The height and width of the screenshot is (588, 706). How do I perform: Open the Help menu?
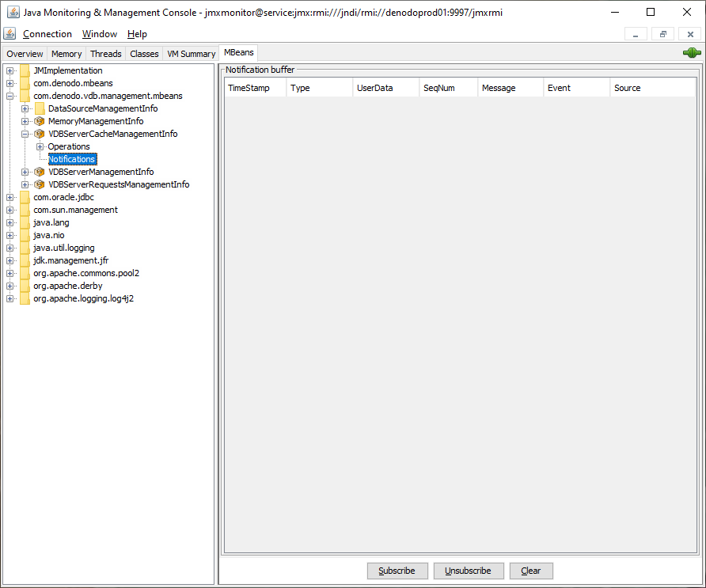(x=137, y=34)
